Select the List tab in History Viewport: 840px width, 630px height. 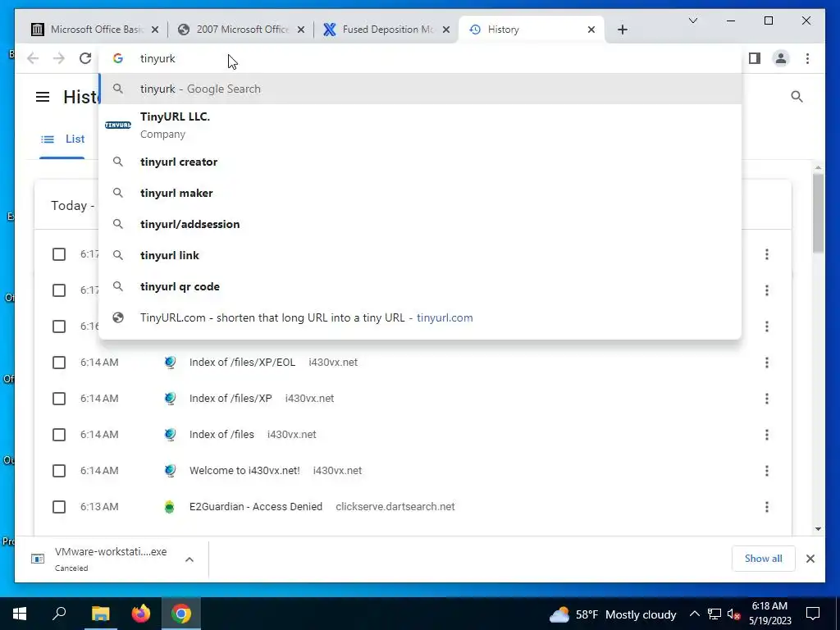62,139
